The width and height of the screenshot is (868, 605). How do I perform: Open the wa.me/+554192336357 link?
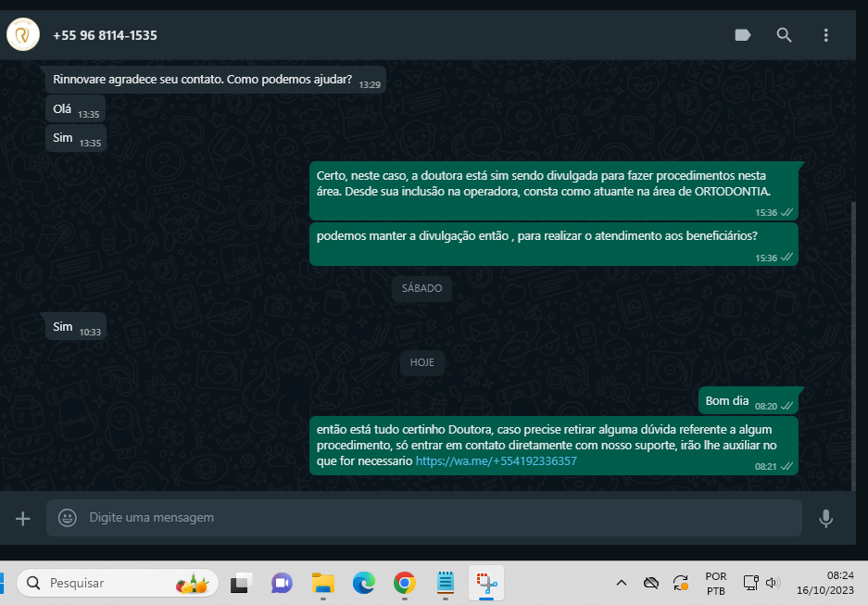pos(496,461)
